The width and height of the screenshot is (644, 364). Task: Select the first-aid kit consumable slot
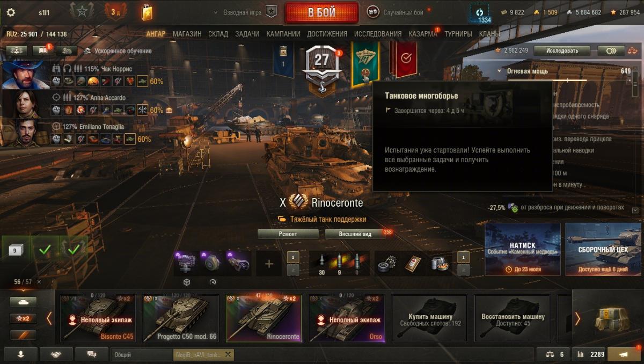pos(413,263)
